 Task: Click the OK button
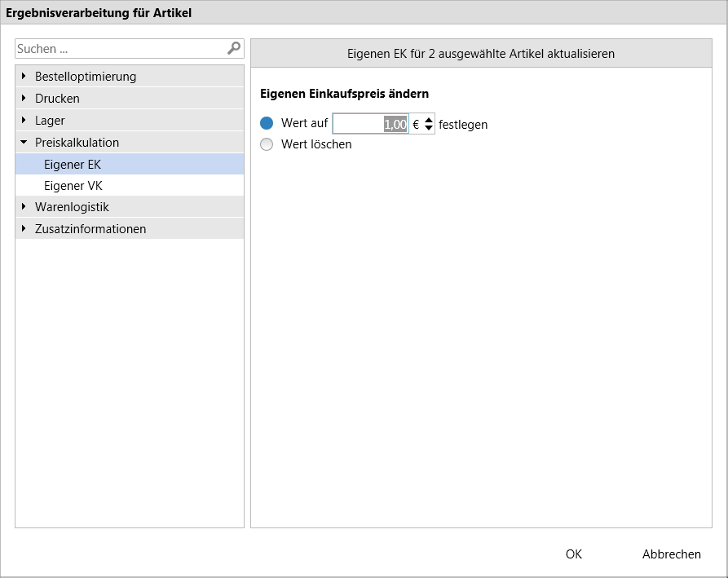(x=573, y=554)
